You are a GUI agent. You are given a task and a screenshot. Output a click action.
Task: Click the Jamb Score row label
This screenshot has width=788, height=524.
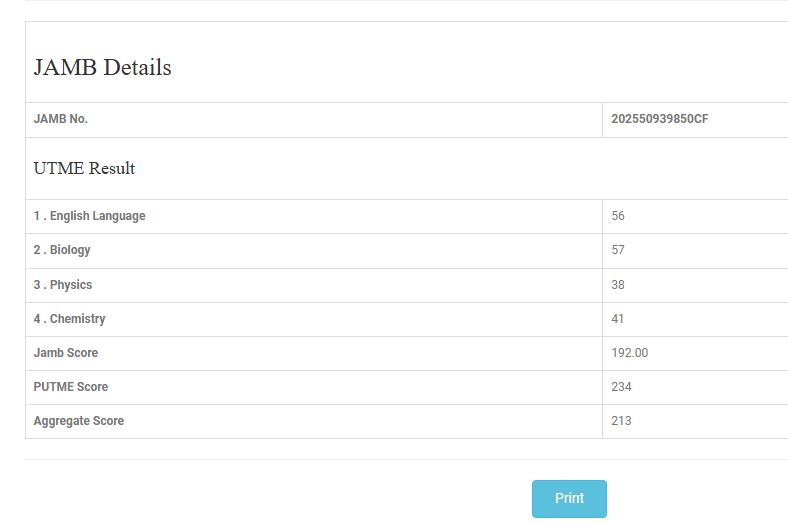[66, 353]
